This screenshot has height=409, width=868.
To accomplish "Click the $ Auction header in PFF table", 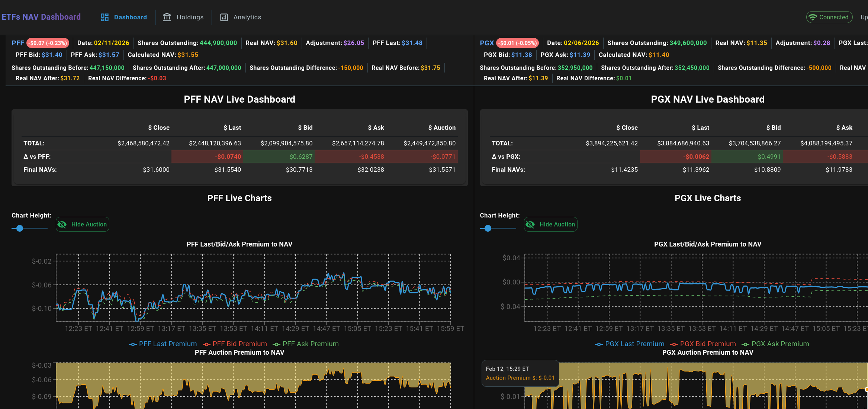I will pyautogui.click(x=442, y=128).
